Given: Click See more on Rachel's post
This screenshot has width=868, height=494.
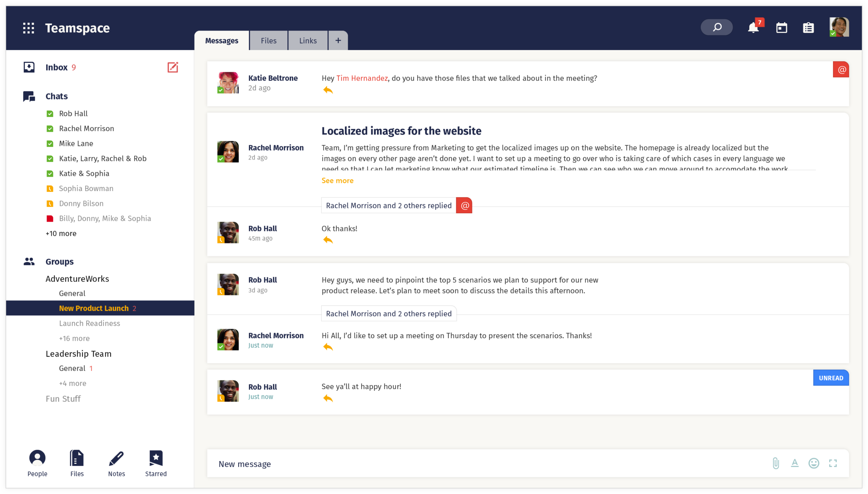Looking at the screenshot, I should pyautogui.click(x=337, y=181).
